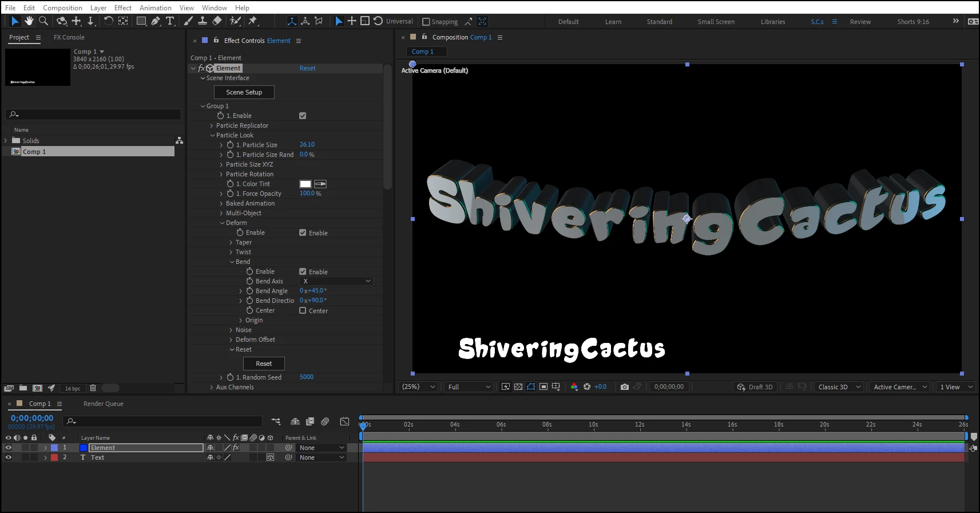980x513 pixels.
Task: Open the Full resolution dropdown
Action: 469,387
